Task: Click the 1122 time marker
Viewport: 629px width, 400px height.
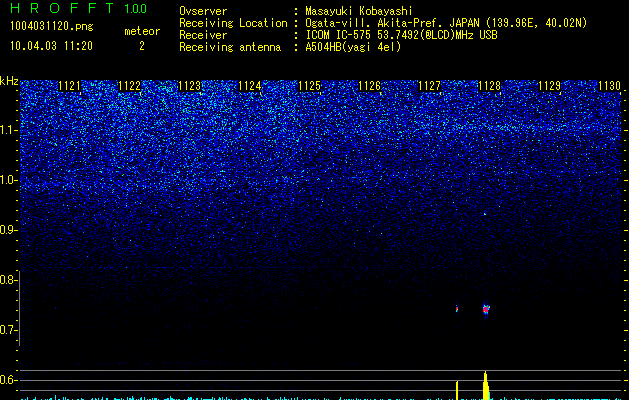Action: (129, 86)
